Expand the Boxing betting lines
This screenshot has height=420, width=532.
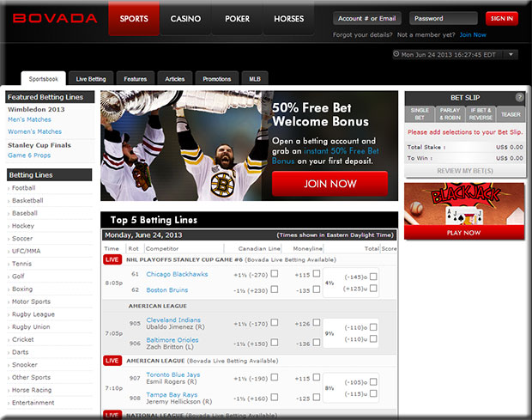(22, 289)
